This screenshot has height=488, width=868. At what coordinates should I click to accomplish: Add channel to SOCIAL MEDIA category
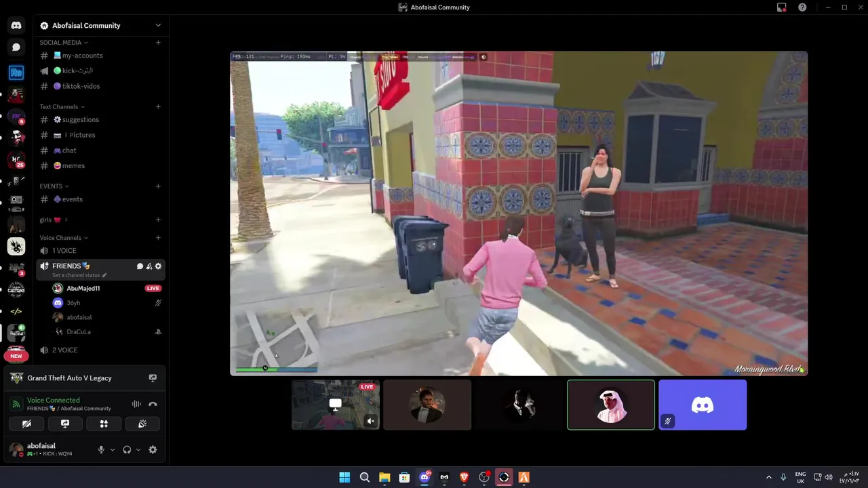coord(158,43)
